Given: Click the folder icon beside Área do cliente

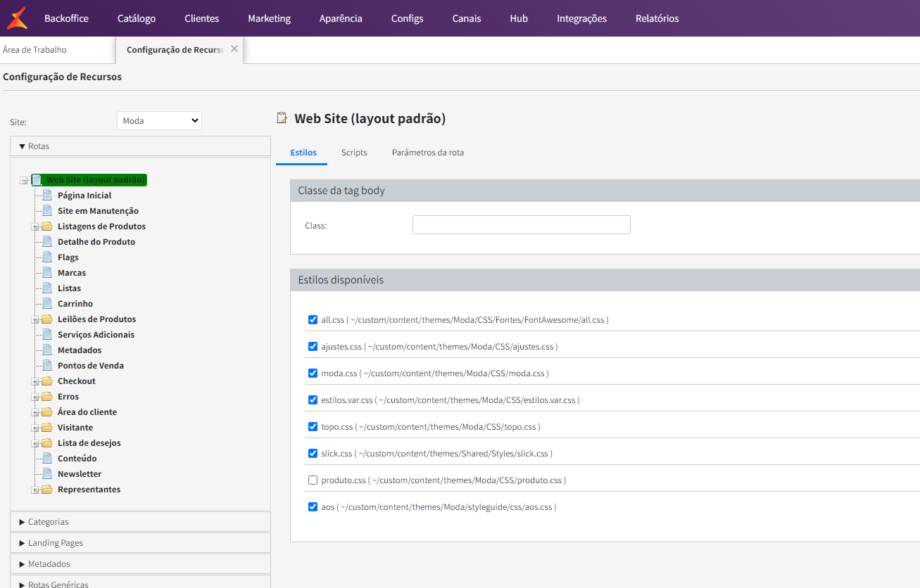Looking at the screenshot, I should pyautogui.click(x=47, y=412).
